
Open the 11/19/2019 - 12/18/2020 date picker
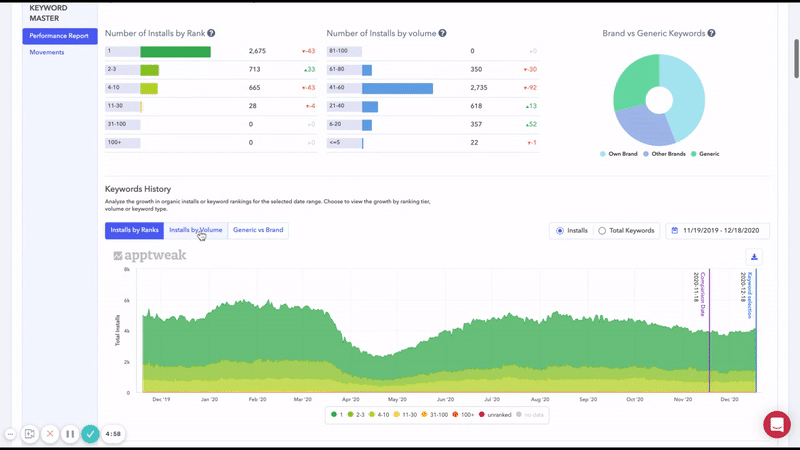coord(717,231)
